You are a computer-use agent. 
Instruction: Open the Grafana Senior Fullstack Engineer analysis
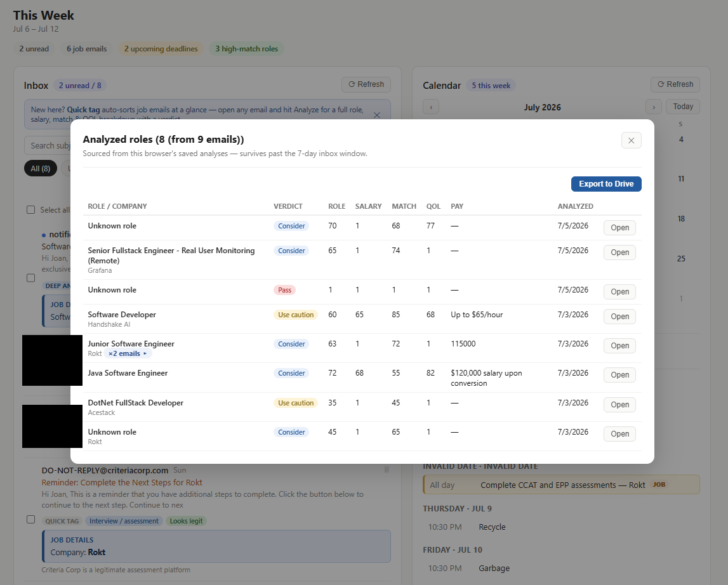(x=619, y=252)
